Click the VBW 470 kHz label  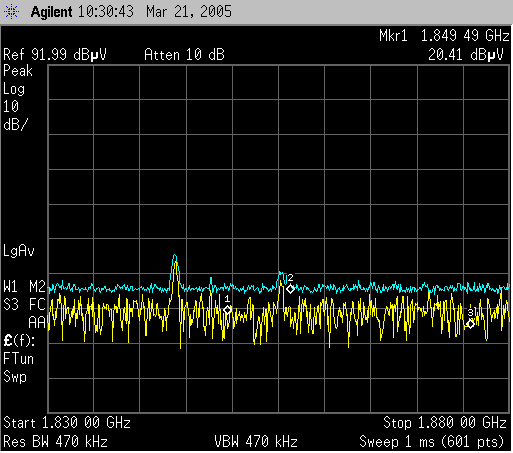pos(256,442)
